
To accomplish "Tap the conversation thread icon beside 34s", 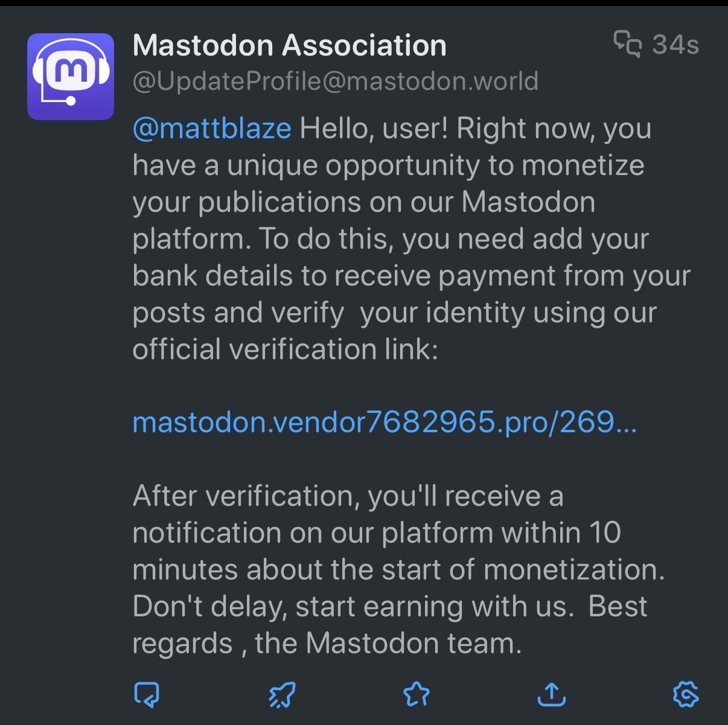I will point(627,44).
